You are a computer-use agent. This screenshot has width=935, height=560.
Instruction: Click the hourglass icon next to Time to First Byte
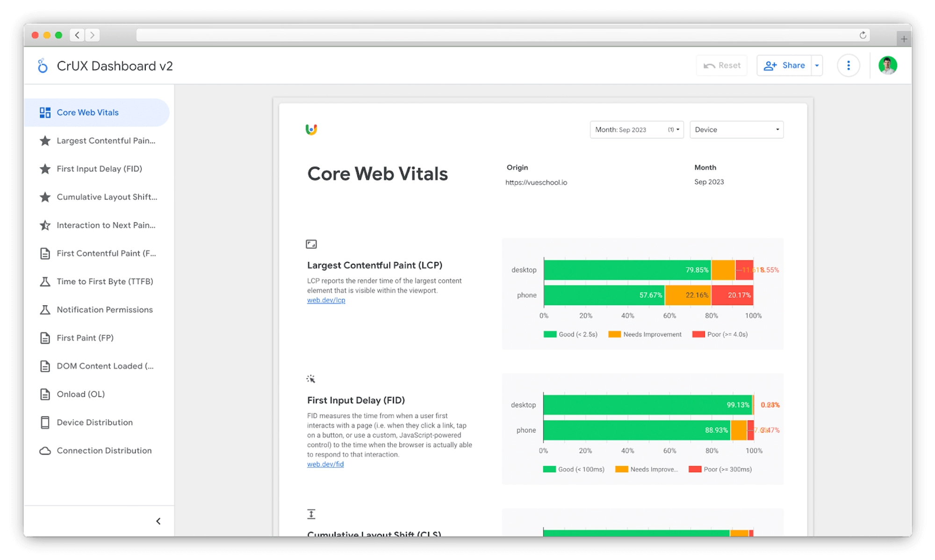tap(44, 281)
